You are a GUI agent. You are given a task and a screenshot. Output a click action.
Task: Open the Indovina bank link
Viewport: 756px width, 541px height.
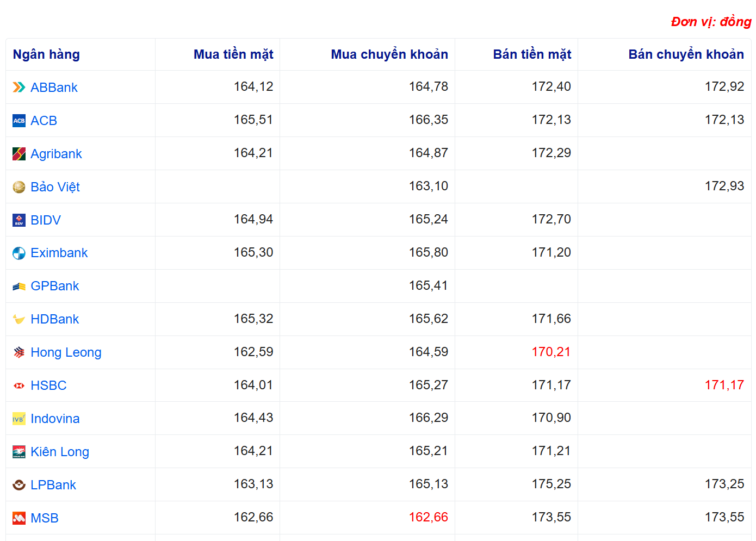coord(55,419)
